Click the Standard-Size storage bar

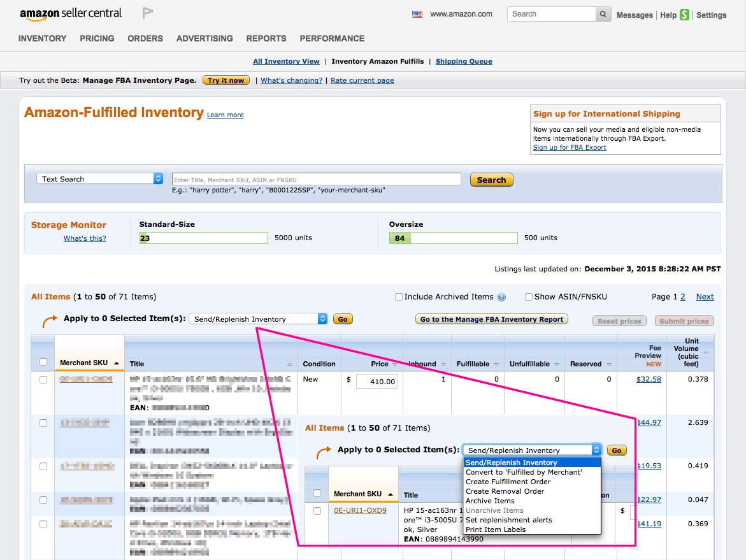204,238
